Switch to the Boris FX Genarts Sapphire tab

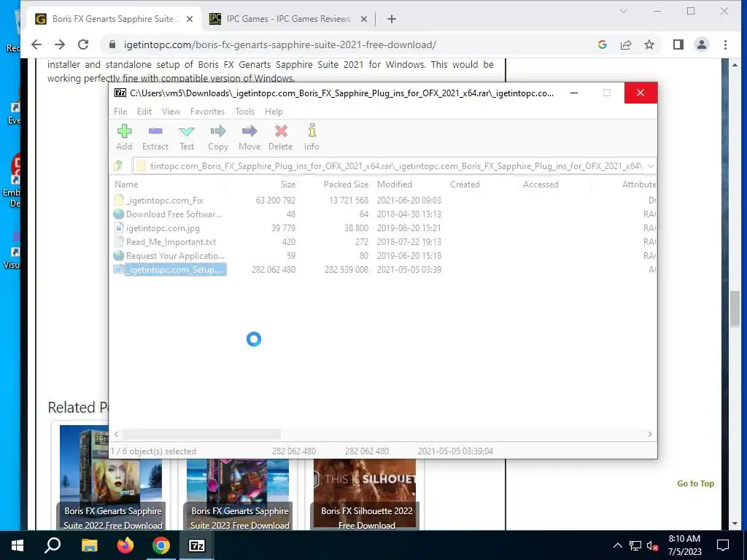(113, 19)
